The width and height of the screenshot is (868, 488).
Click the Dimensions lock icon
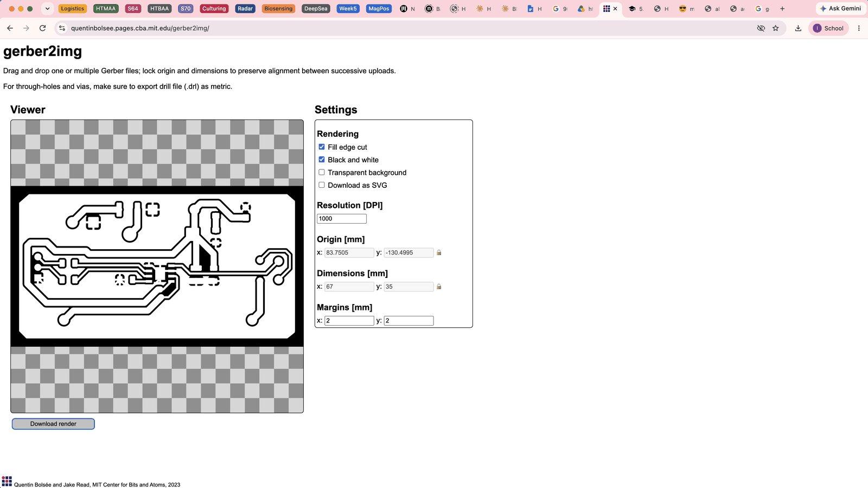[439, 287]
